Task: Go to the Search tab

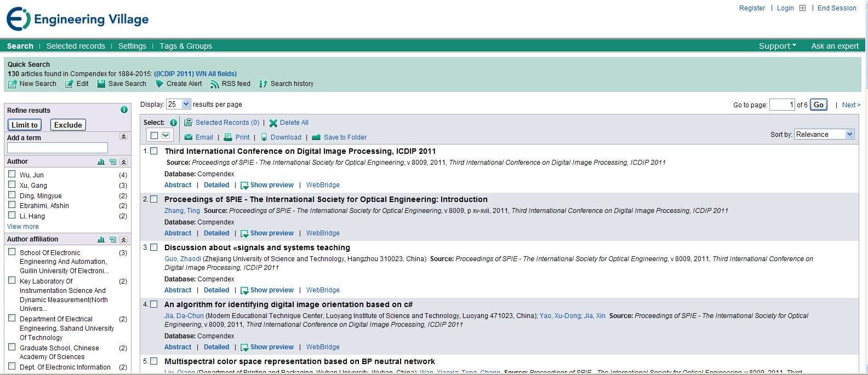Action: (x=20, y=46)
